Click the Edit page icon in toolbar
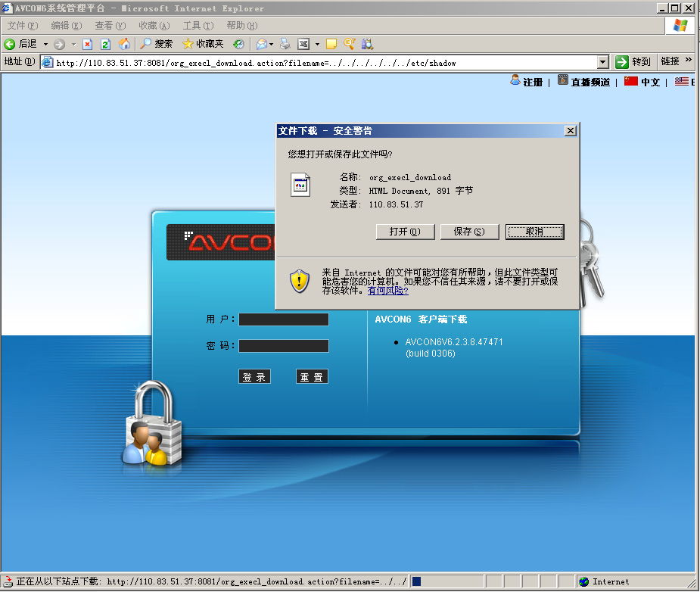 click(x=303, y=44)
